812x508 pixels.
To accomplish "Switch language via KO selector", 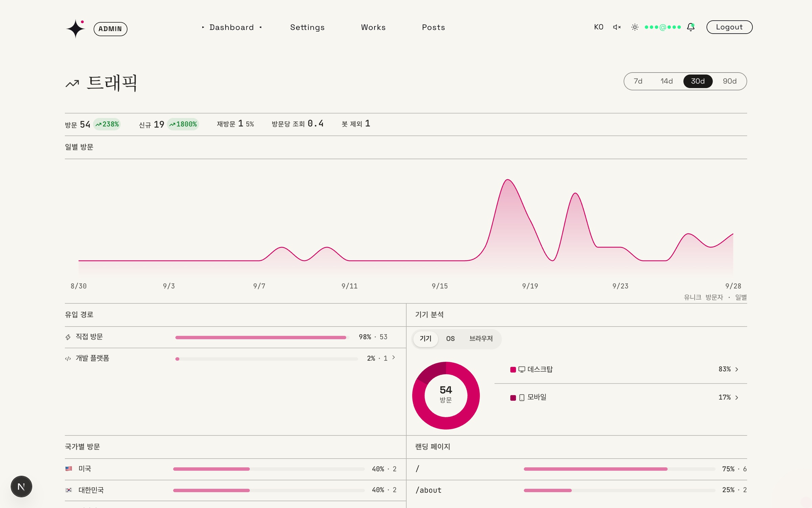I will 599,27.
